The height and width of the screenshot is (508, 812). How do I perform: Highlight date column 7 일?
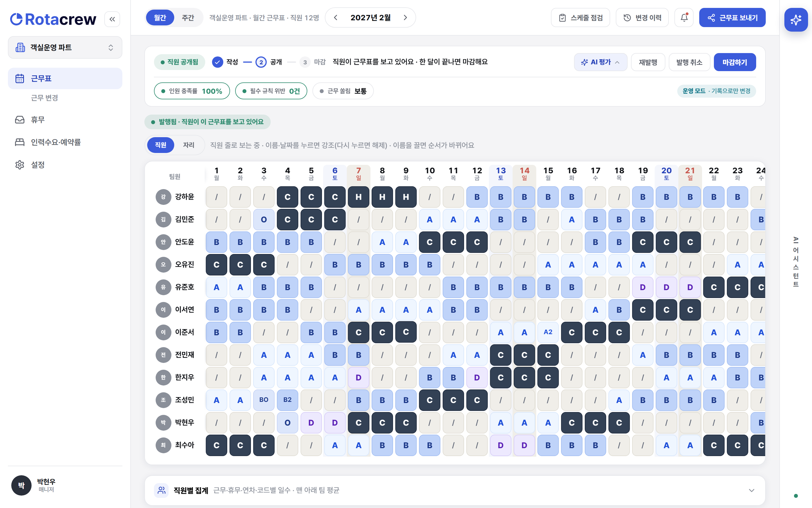[358, 174]
